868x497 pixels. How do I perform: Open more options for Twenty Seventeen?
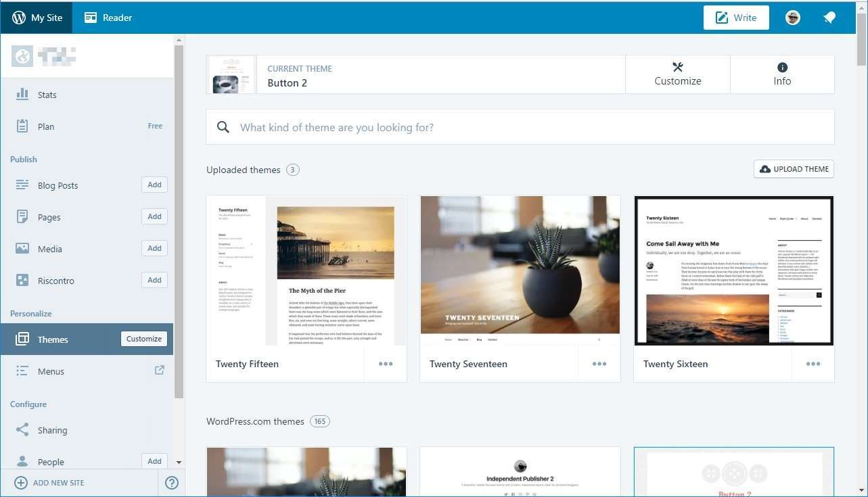tap(599, 364)
